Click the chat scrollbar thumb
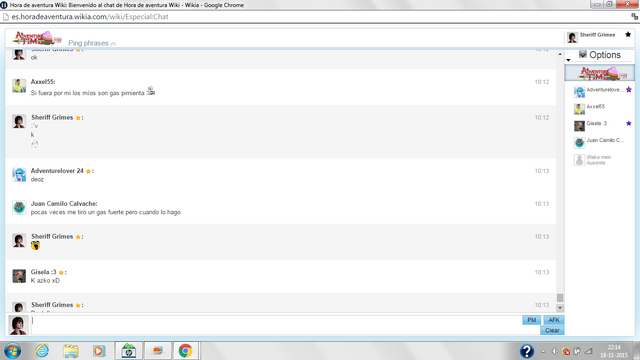Viewport: 640px width, 360px height. (560, 298)
